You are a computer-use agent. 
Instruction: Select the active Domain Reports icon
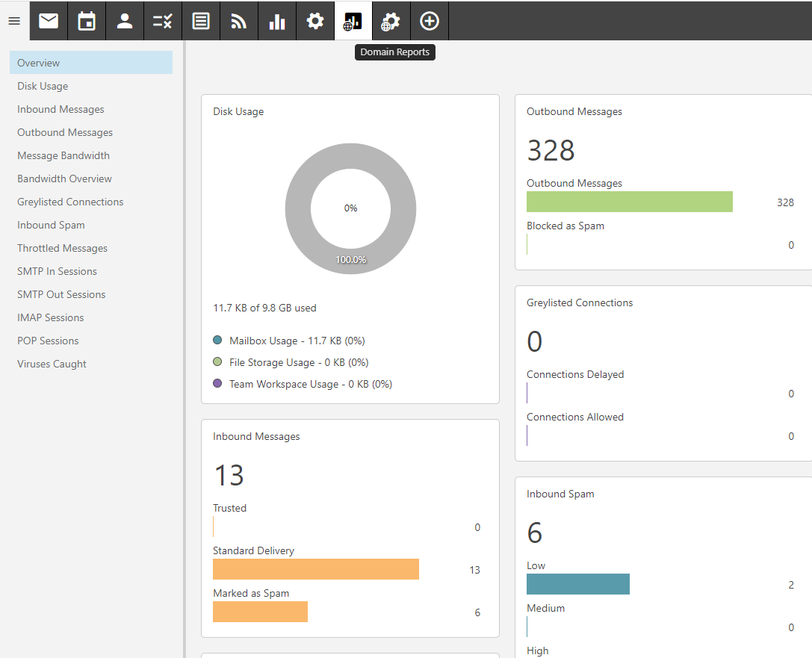click(x=353, y=21)
